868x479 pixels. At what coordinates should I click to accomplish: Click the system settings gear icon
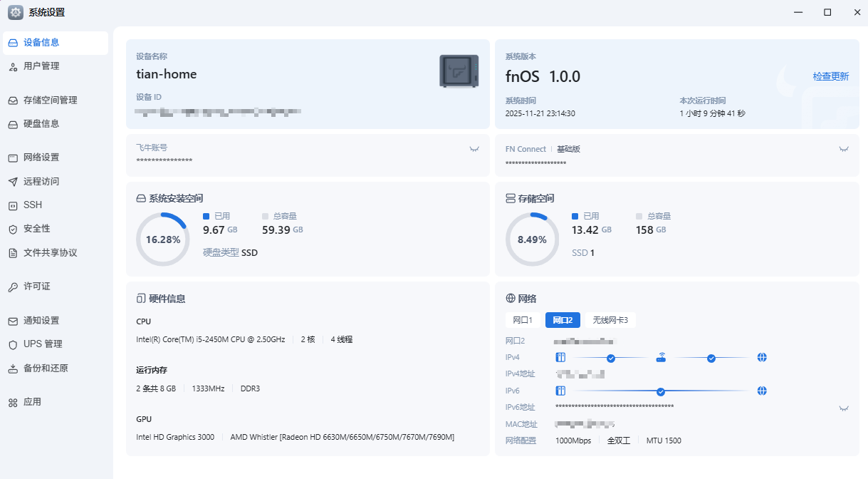click(15, 12)
